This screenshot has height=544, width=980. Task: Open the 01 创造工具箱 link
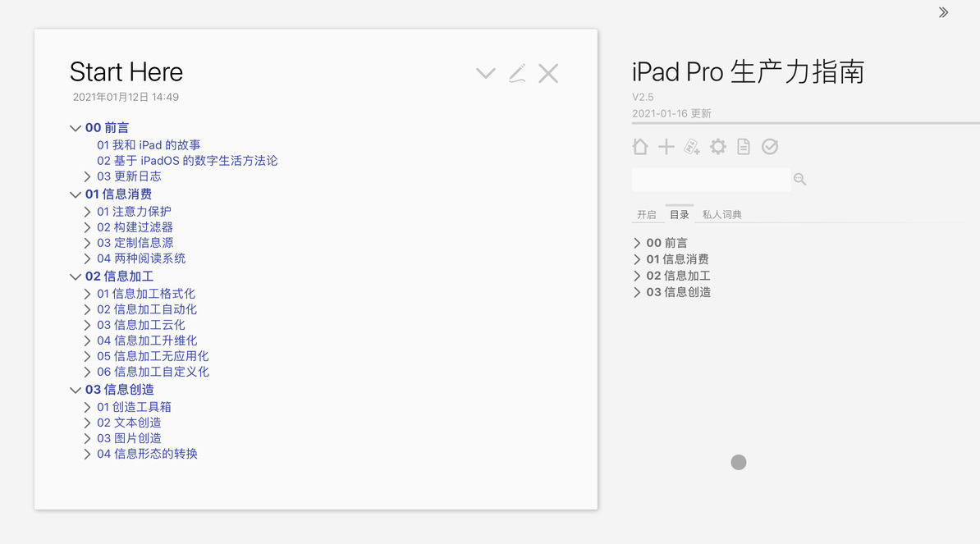pos(134,407)
